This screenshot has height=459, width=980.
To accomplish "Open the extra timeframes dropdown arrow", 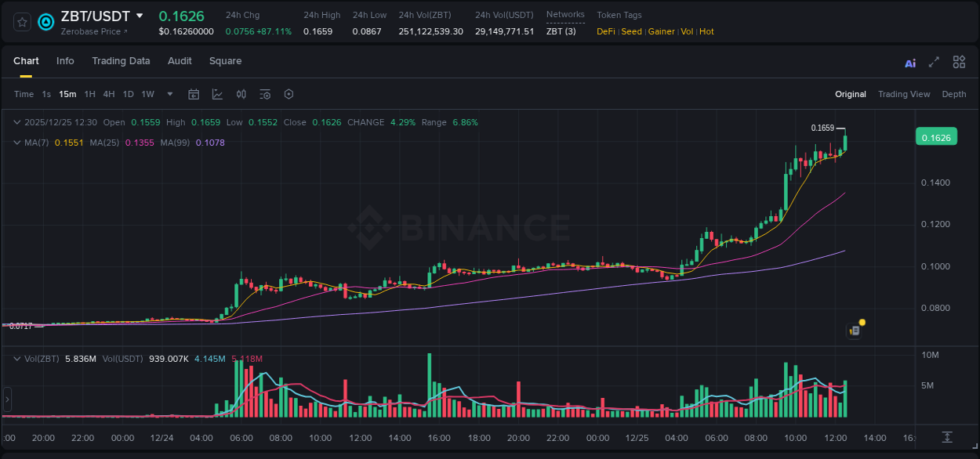I will click(x=169, y=94).
